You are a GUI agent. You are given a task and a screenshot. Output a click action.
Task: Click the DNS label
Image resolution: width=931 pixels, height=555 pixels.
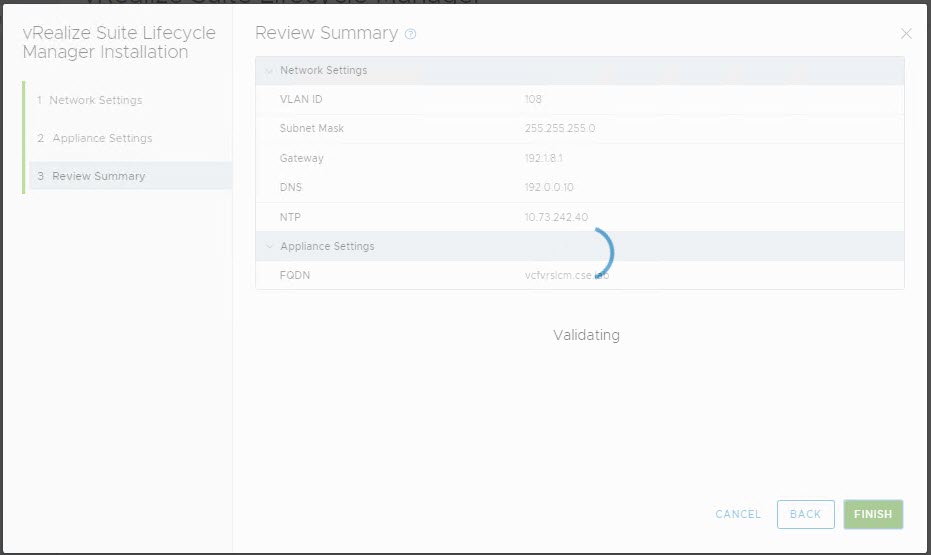[291, 187]
